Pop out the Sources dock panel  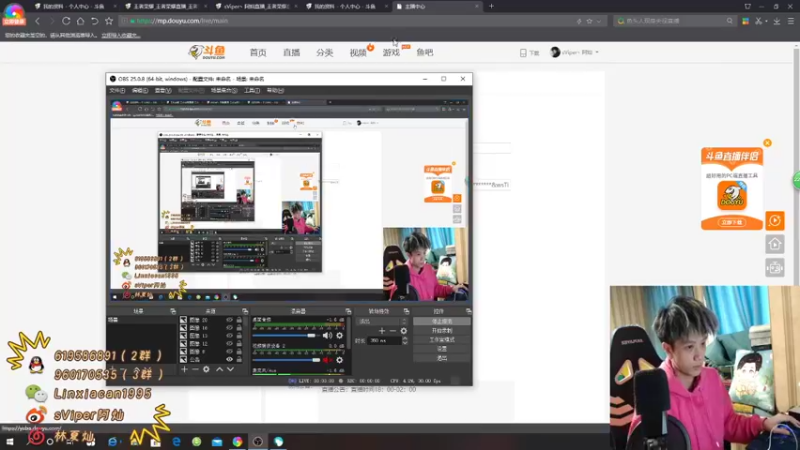[x=245, y=311]
